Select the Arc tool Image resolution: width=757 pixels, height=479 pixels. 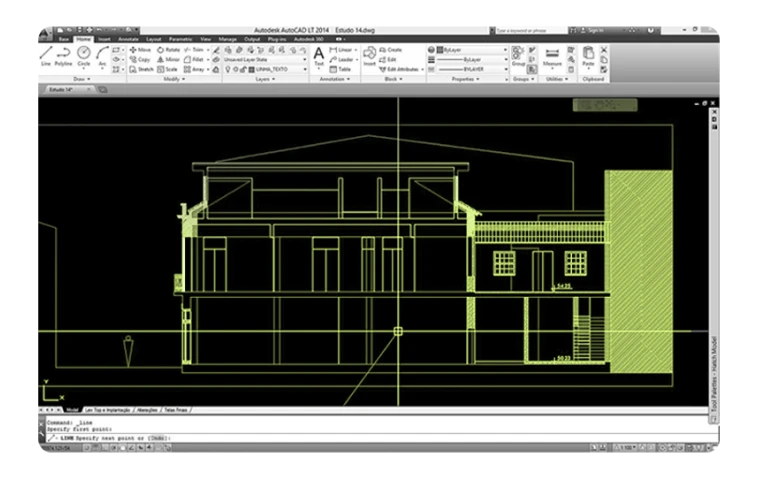click(102, 56)
